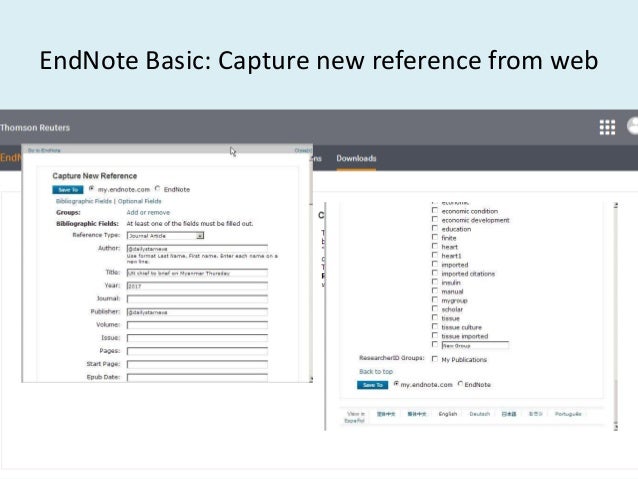Open the Bibliographic Fields link
This screenshot has height=479, width=638.
[x=83, y=201]
